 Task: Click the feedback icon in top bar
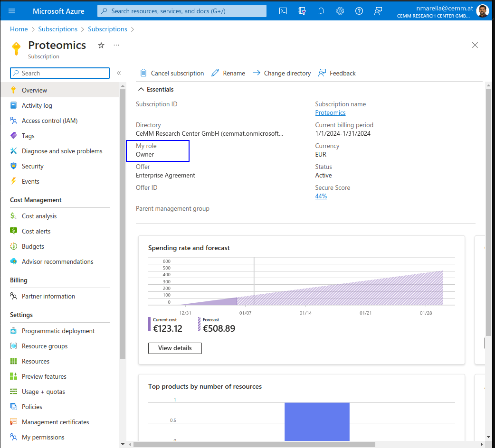coord(378,11)
